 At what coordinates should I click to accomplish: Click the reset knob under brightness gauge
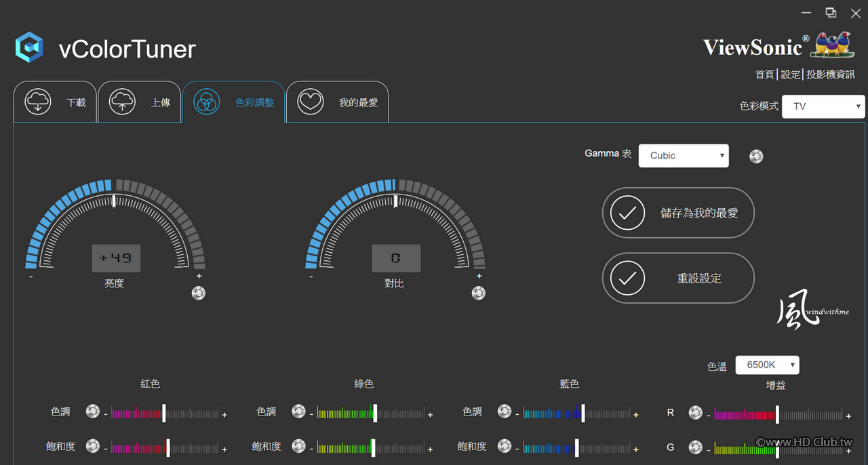198,293
